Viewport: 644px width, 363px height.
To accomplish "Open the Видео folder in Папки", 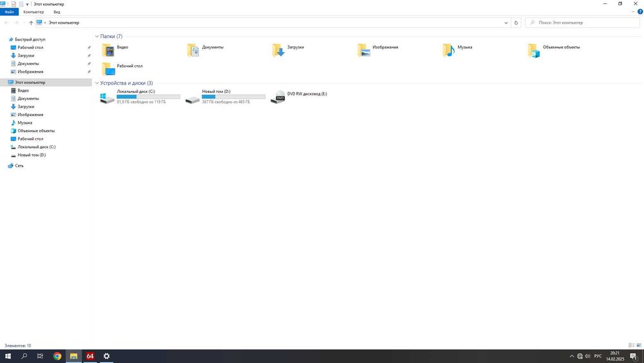I will coord(108,50).
